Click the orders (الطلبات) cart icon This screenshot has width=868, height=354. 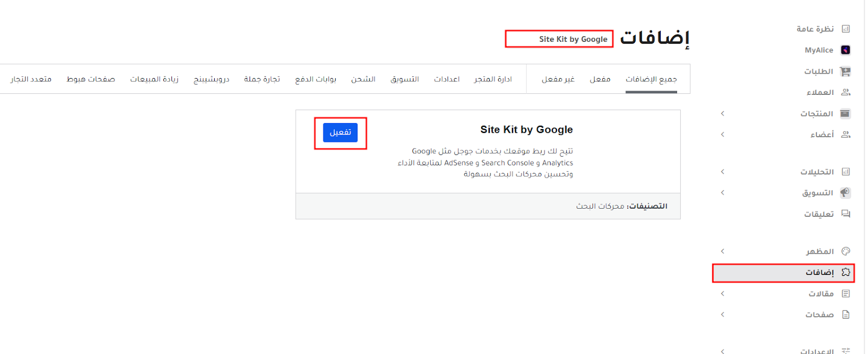click(845, 71)
